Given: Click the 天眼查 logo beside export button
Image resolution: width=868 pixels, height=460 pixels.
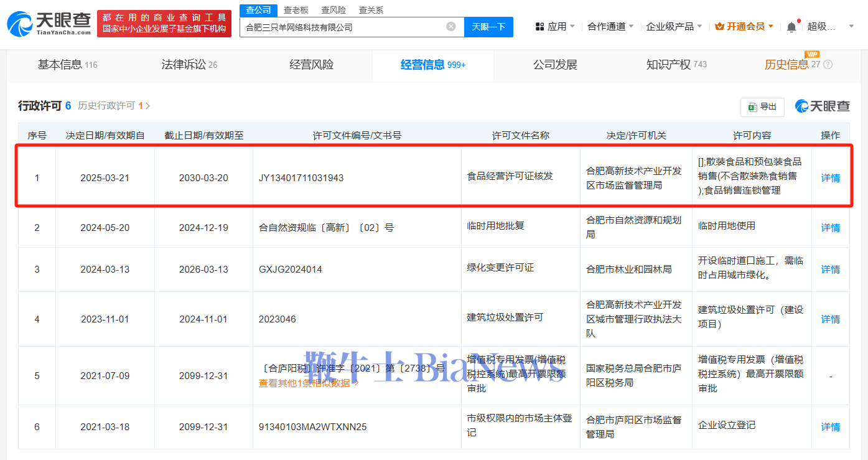Looking at the screenshot, I should [x=822, y=106].
